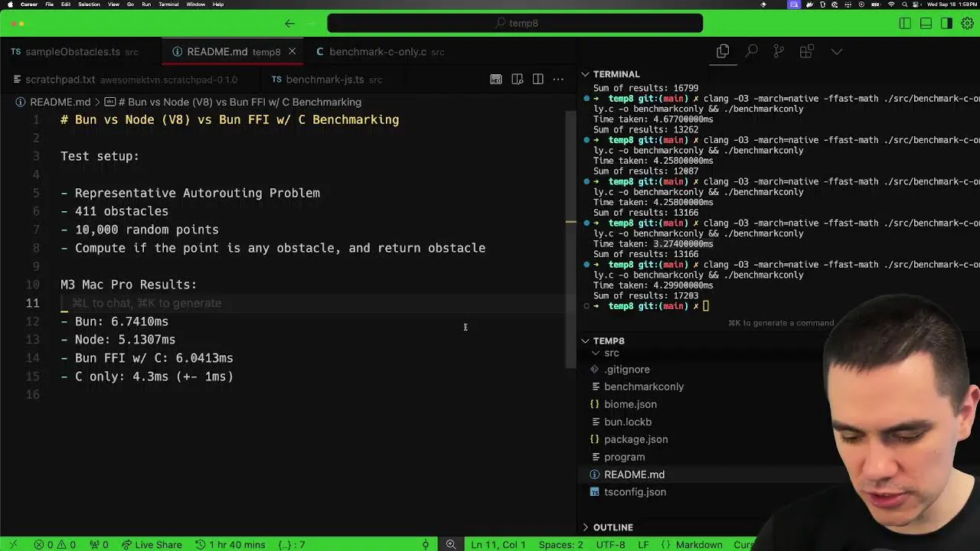Open the Extensions view icon

[x=806, y=51]
